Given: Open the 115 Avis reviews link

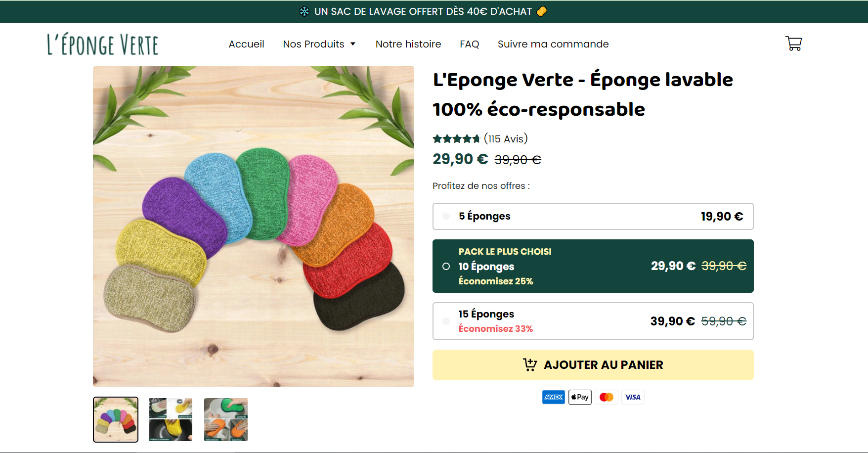Looking at the screenshot, I should click(x=506, y=139).
